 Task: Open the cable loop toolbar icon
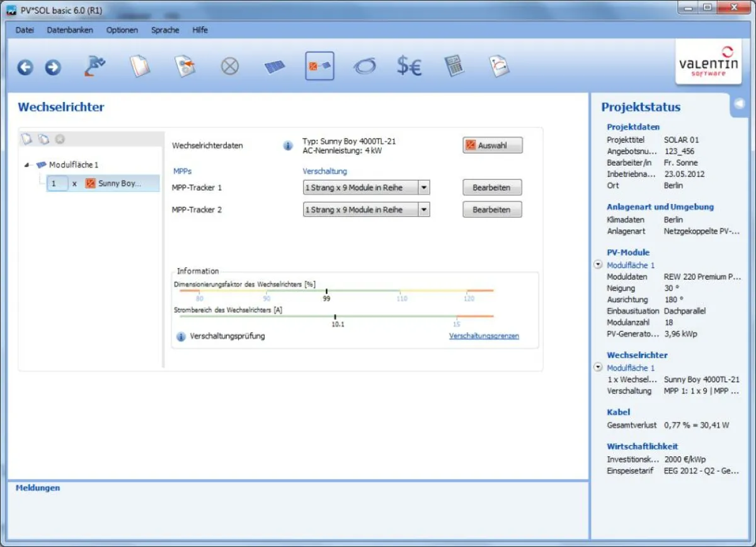click(x=364, y=66)
